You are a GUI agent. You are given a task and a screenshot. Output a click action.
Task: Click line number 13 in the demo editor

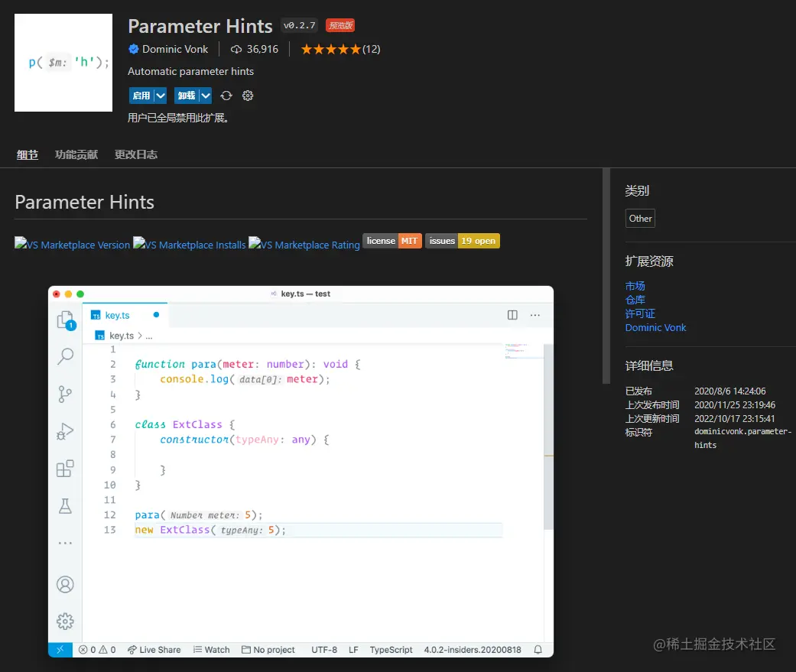pos(109,530)
